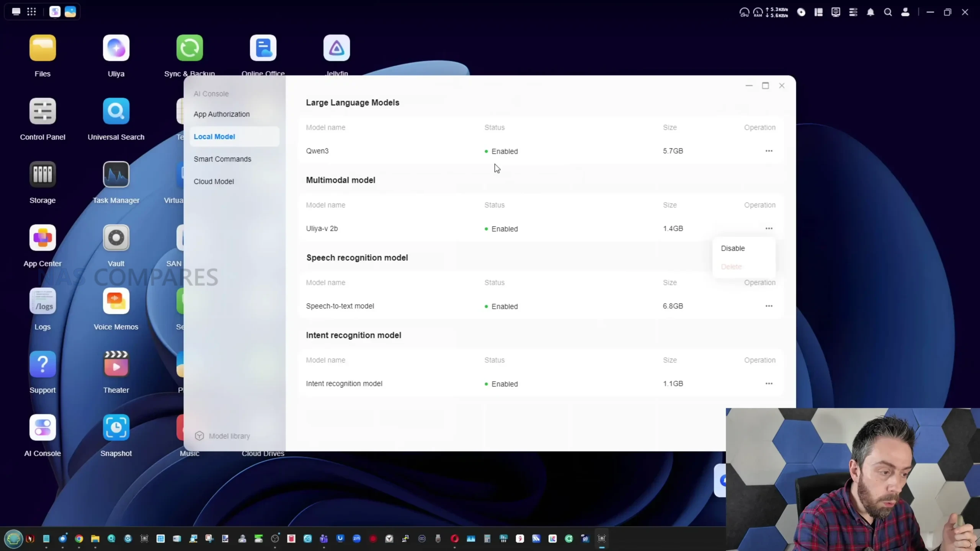
Task: Select Disable in the context menu
Action: click(733, 248)
